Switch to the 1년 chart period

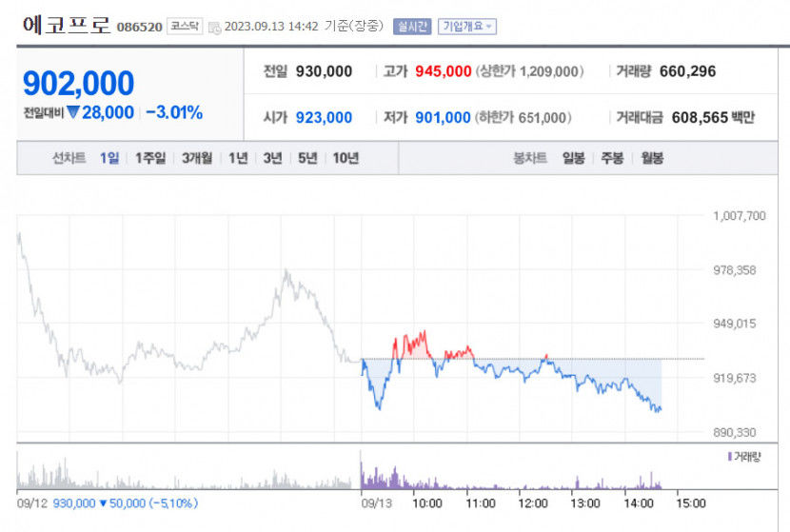pos(238,158)
